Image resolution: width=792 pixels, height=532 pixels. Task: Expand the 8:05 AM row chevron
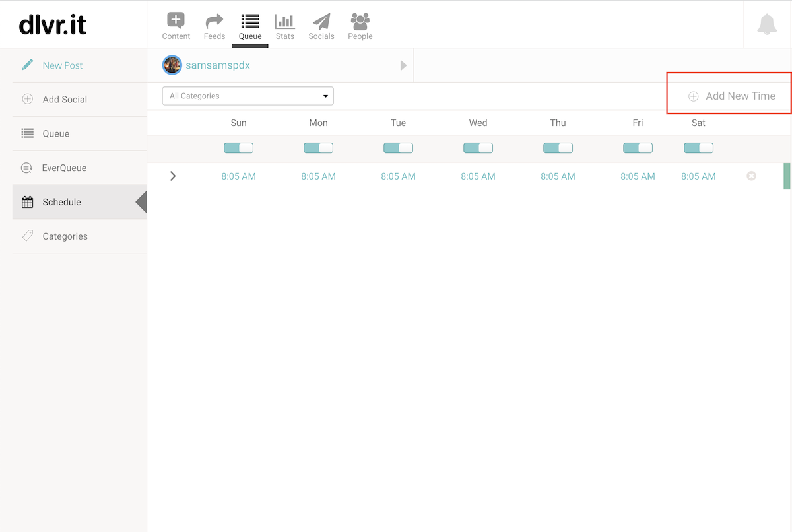[x=173, y=176]
